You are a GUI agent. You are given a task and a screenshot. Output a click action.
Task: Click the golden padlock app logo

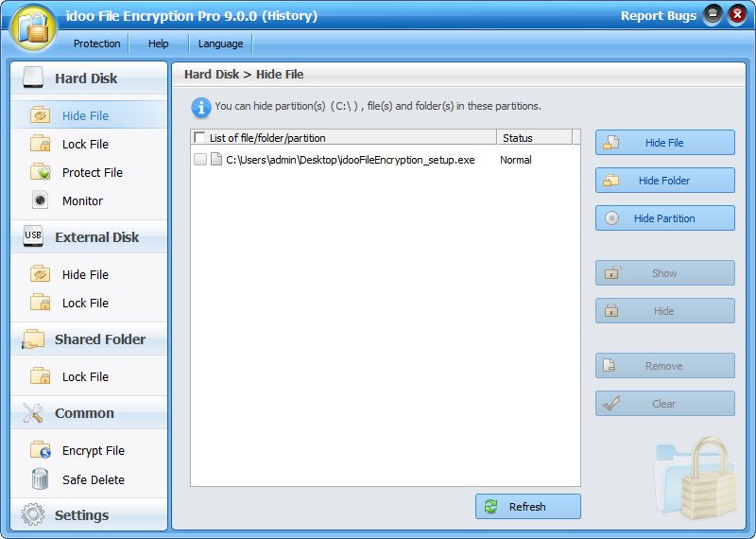[34, 28]
